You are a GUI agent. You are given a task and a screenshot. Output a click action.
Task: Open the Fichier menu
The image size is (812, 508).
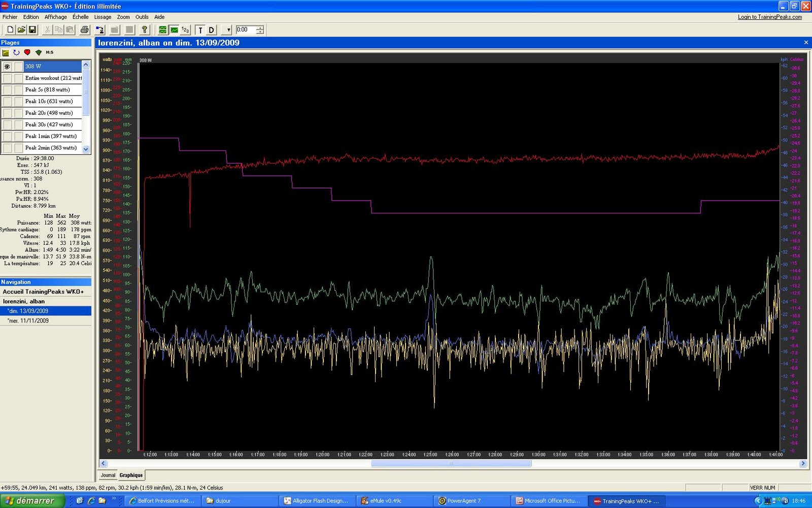click(10, 17)
